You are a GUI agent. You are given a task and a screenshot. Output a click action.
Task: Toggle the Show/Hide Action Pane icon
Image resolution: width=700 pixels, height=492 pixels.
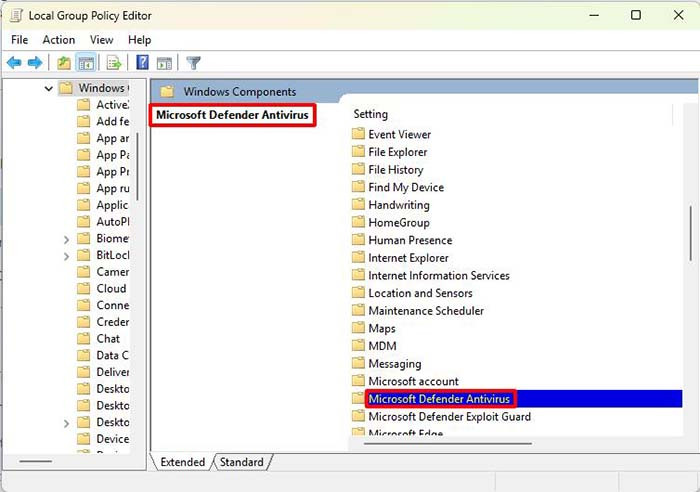tap(164, 63)
